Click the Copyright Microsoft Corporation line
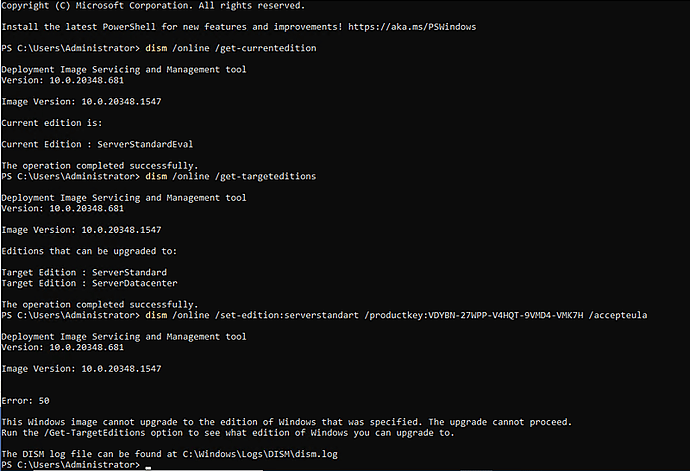The image size is (690, 471). click(x=153, y=6)
